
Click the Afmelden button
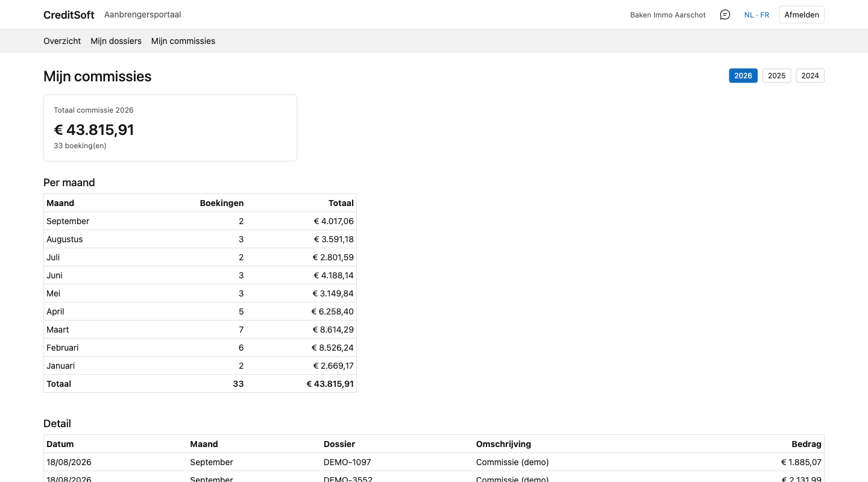tap(802, 14)
